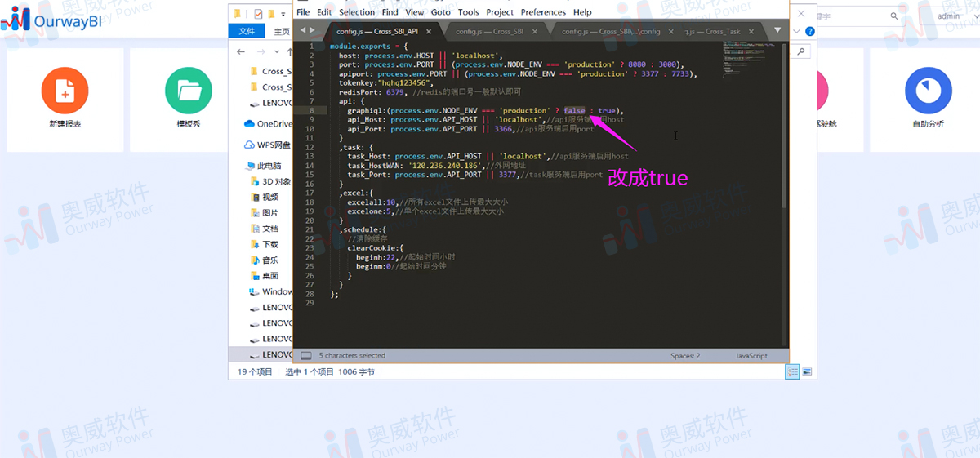Click the 新建报表 orange icon
Viewport: 980px width, 458px height.
tap(65, 91)
